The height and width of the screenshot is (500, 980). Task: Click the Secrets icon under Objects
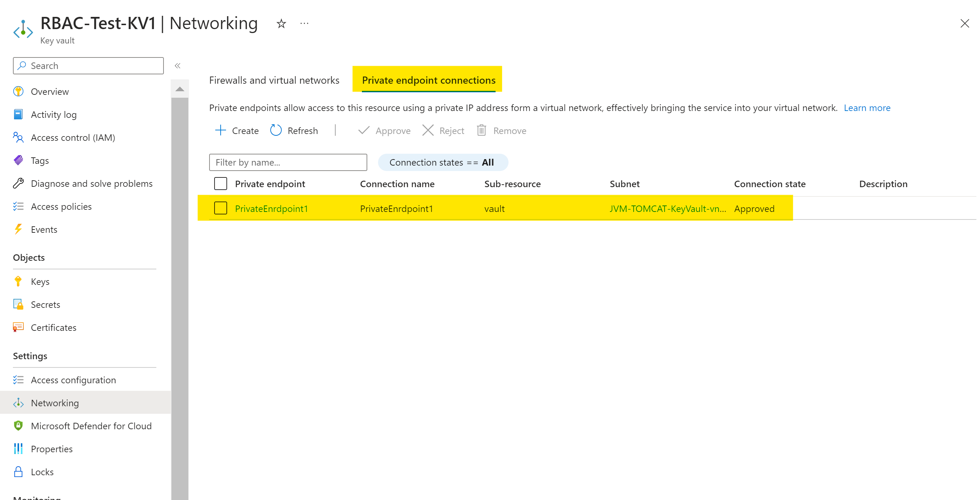click(x=18, y=305)
